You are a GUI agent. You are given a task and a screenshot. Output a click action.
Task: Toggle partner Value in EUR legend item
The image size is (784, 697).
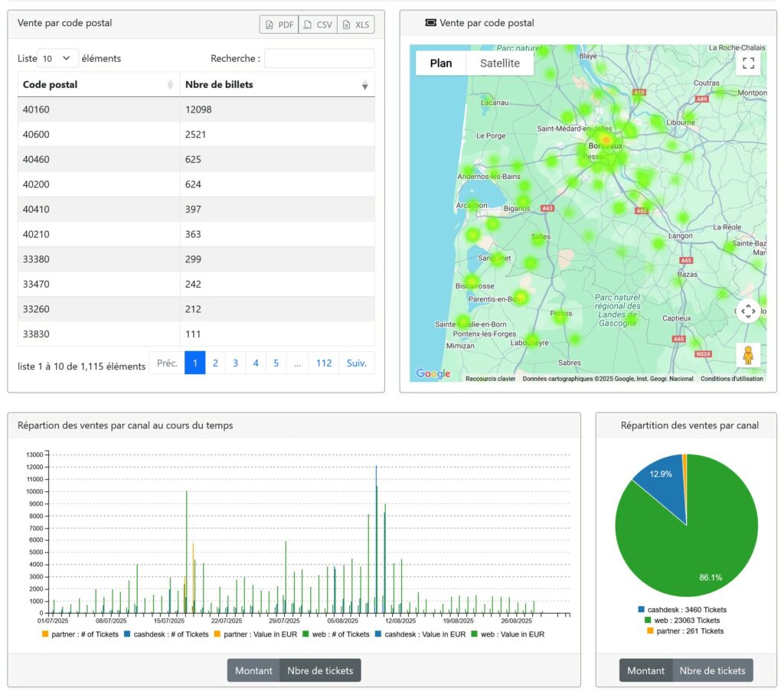[256, 634]
